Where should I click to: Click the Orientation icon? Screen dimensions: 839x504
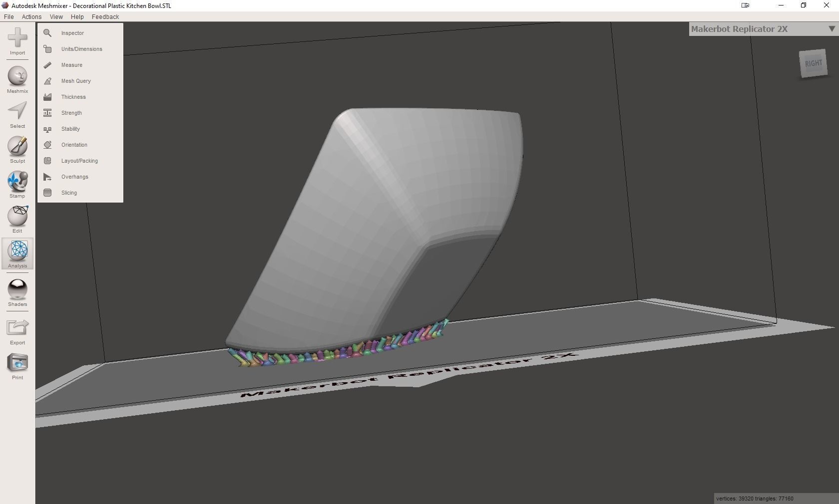coord(47,145)
